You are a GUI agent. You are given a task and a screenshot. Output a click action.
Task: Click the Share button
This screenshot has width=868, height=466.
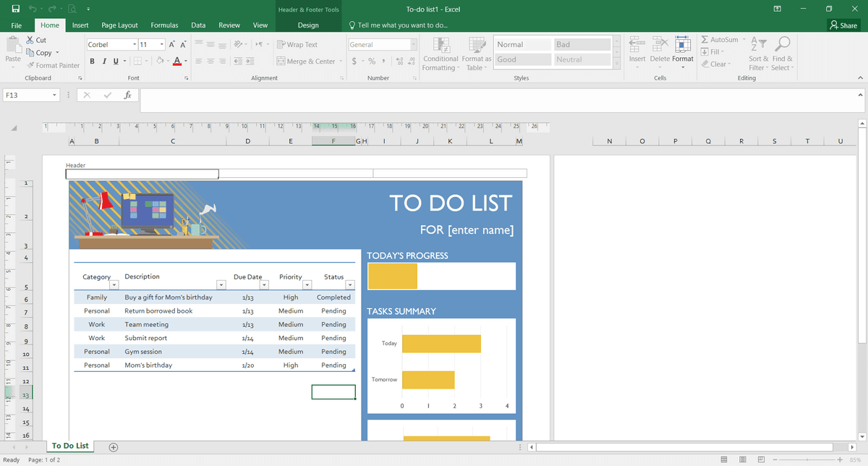pos(843,25)
